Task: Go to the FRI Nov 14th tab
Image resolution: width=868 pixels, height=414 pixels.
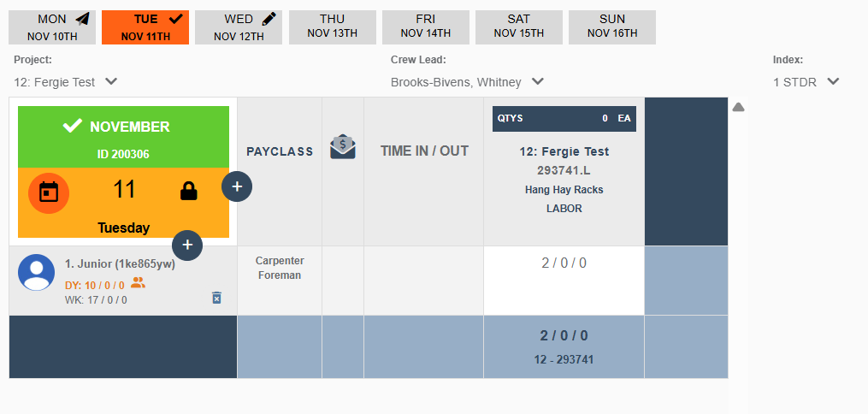Action: pos(425,27)
